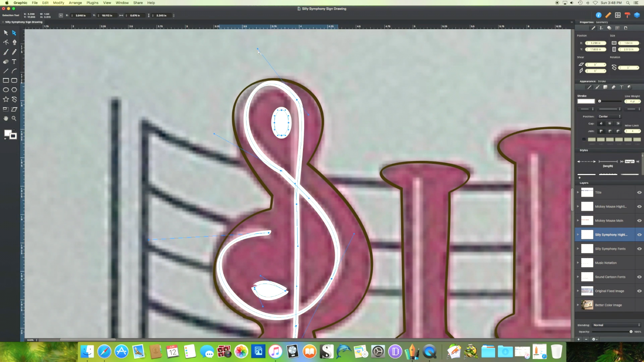The width and height of the screenshot is (644, 362).
Task: Select the Brush tool
Action: [6, 52]
